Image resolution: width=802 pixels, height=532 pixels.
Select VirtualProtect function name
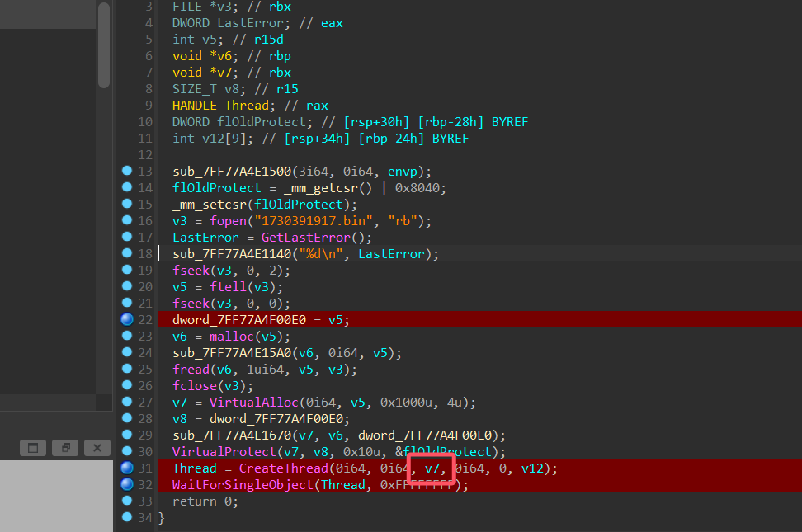tap(224, 452)
